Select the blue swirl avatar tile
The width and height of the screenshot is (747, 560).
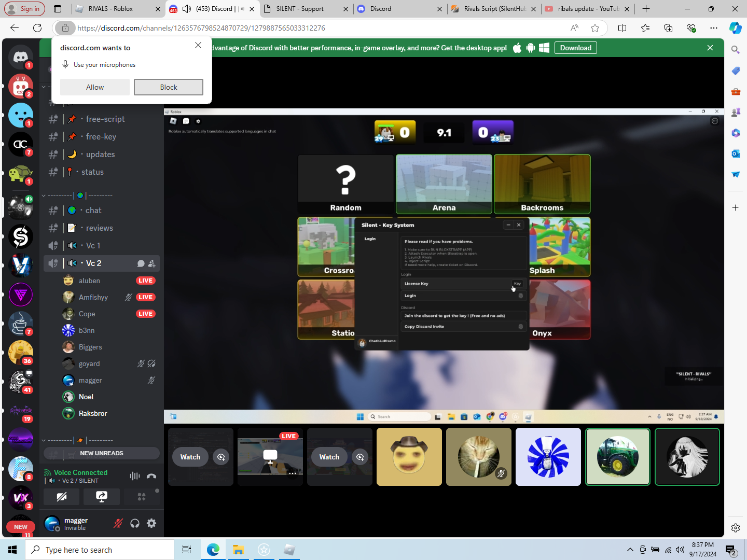pyautogui.click(x=548, y=457)
